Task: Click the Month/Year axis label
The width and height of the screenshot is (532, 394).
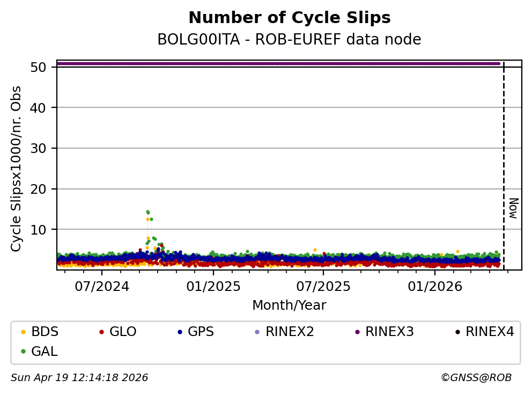Action: (289, 305)
